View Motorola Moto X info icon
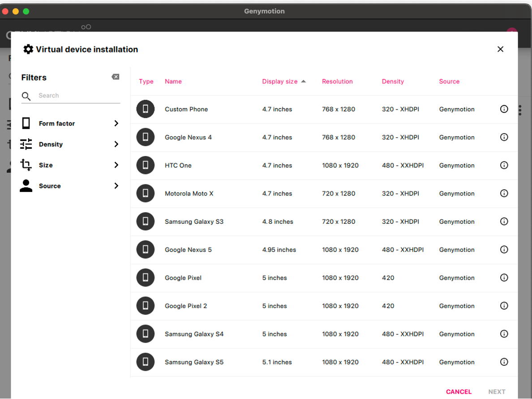The image size is (532, 399). tap(504, 193)
